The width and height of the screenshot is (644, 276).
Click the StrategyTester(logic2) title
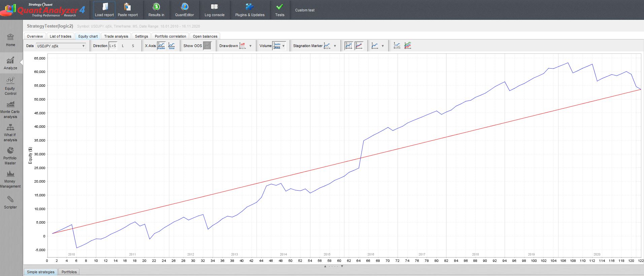[x=50, y=26]
